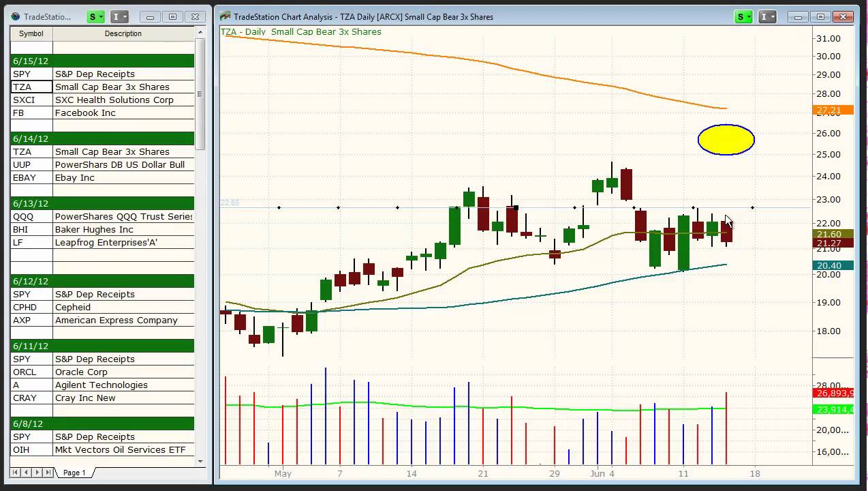This screenshot has width=868, height=491.
Task: Click the 'Ebay Inc' description
Action: coord(75,177)
